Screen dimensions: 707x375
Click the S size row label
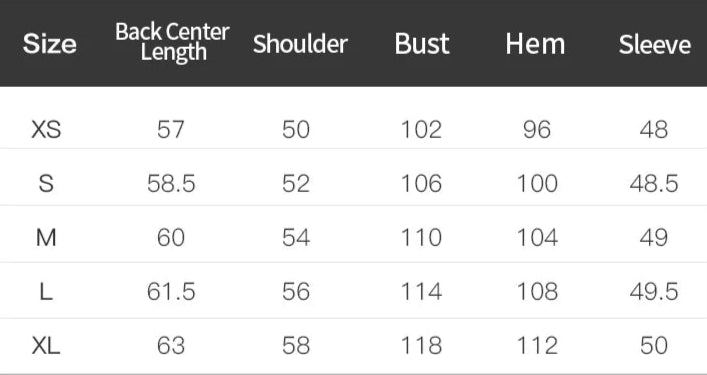[46, 184]
